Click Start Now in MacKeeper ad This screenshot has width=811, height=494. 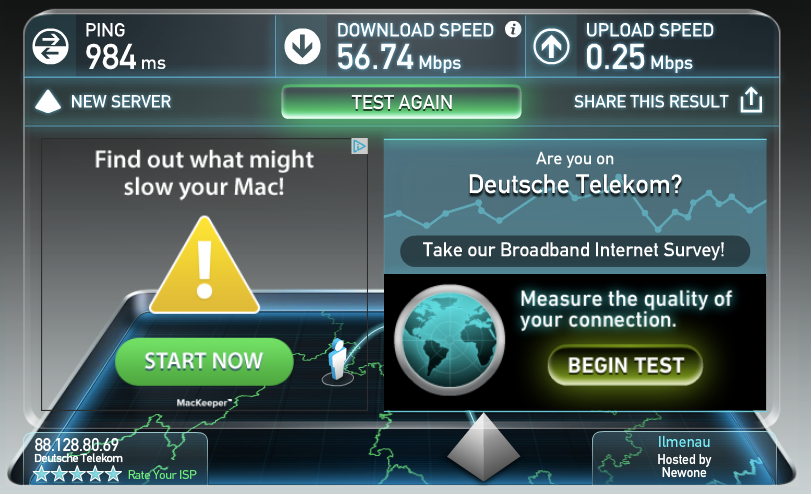204,361
